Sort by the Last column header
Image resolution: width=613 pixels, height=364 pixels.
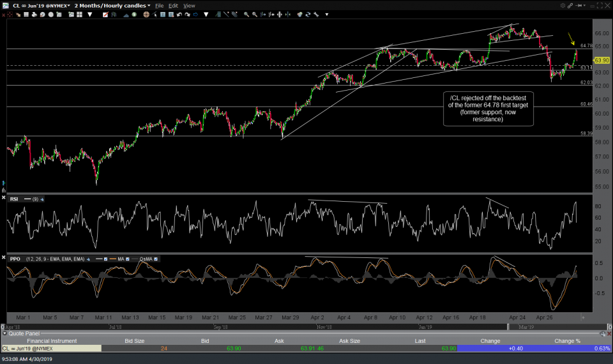click(420, 341)
